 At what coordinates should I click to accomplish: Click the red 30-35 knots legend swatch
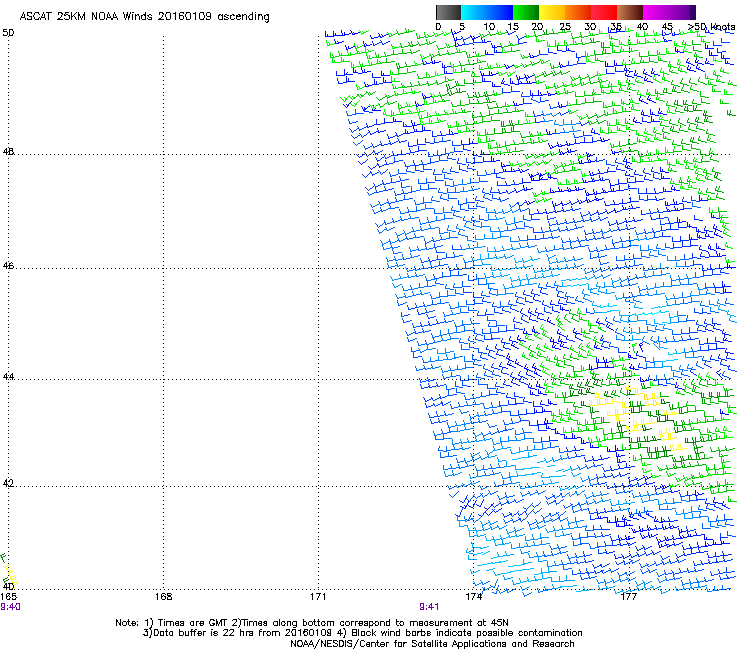(604, 12)
